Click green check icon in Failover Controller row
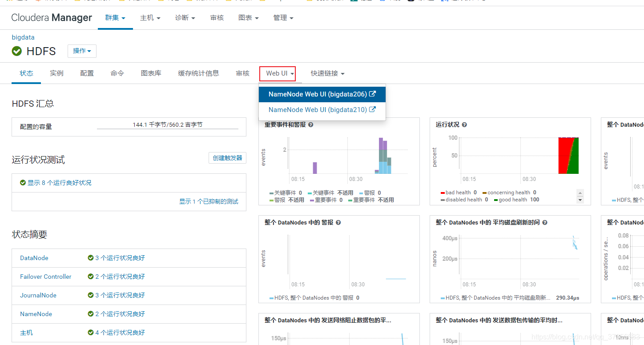The image size is (644, 345). (x=91, y=277)
